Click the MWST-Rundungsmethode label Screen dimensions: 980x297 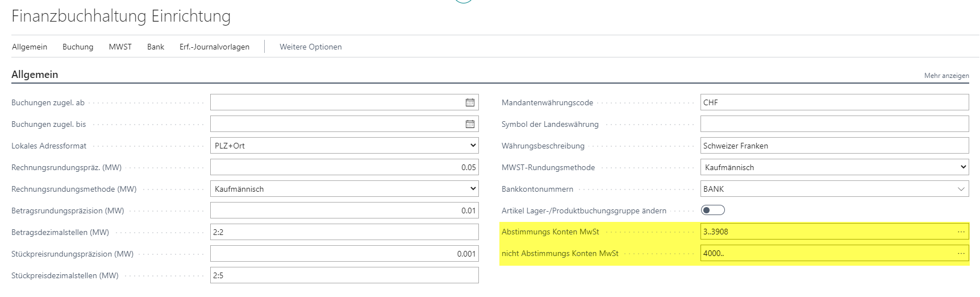548,167
